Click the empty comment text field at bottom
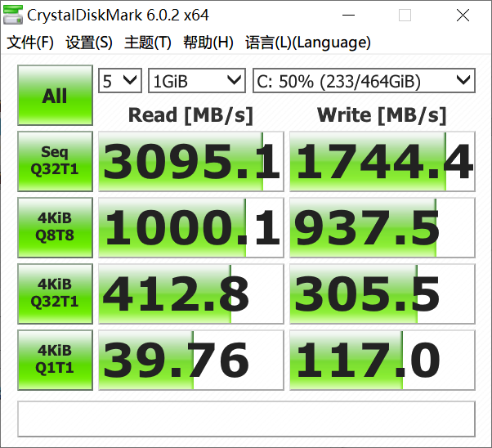This screenshot has width=492, height=448. coord(246,419)
